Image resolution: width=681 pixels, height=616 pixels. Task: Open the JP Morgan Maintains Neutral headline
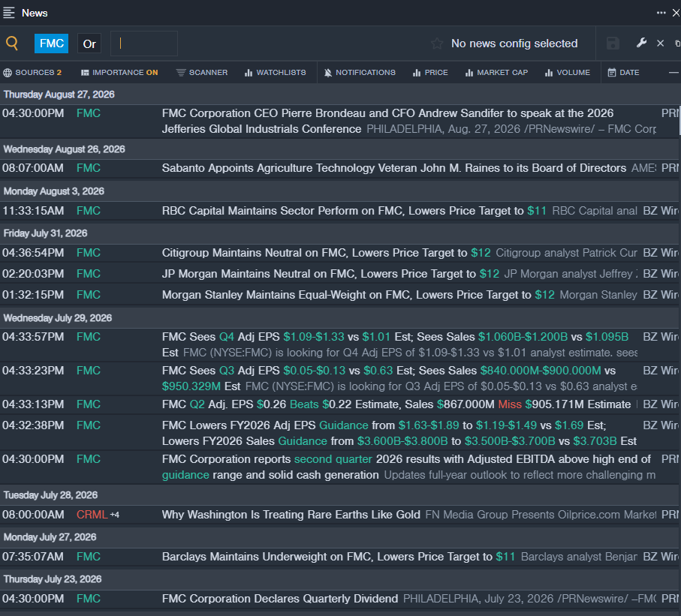pyautogui.click(x=330, y=274)
